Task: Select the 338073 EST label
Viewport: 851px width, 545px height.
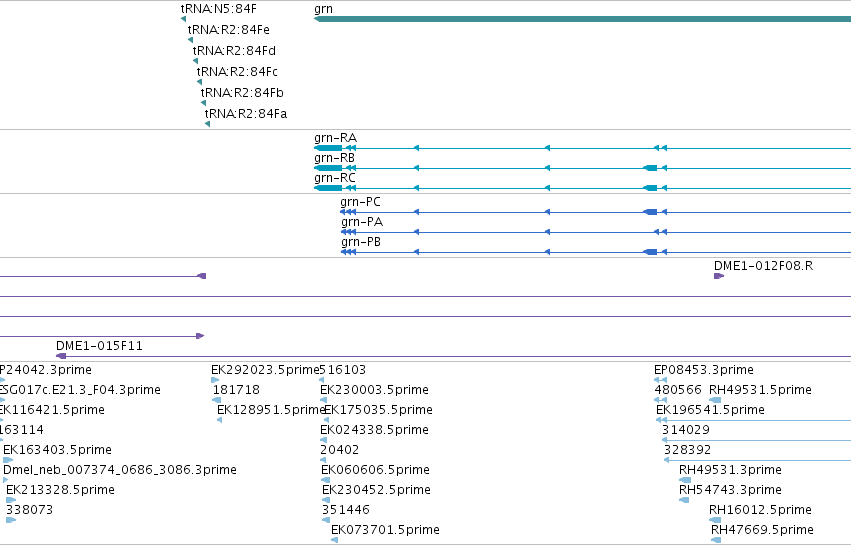Action: click(29, 510)
